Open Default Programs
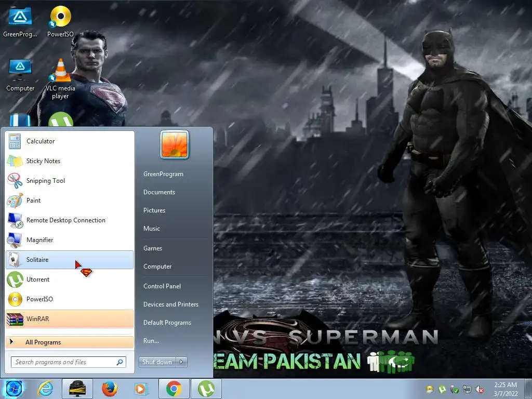This screenshot has height=399, width=532. (x=167, y=323)
